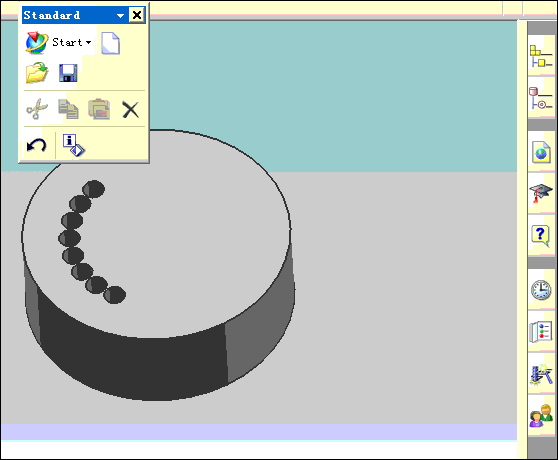The image size is (558, 460).
Task: Click the red cylinder tree icon
Action: pyautogui.click(x=541, y=98)
